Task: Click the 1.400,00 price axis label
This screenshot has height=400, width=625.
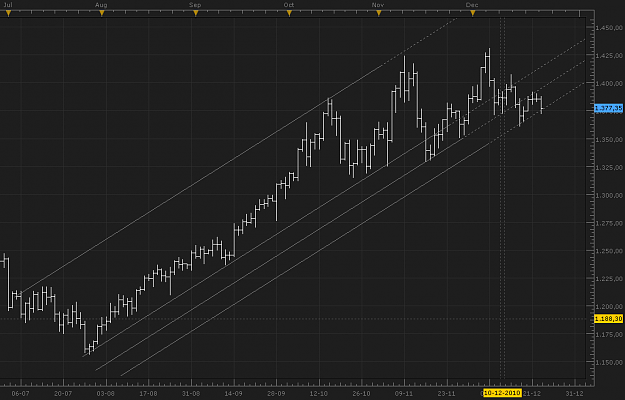Action: tap(609, 84)
